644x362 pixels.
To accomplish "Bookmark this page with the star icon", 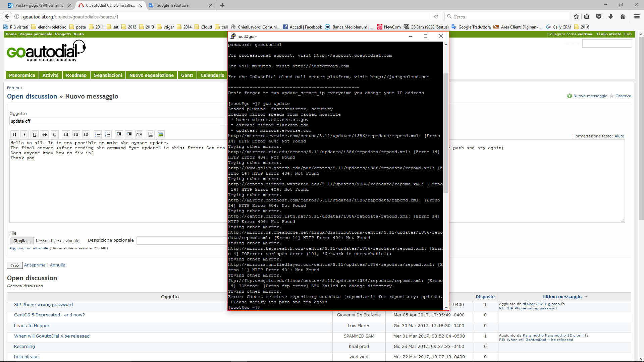I will [576, 16].
